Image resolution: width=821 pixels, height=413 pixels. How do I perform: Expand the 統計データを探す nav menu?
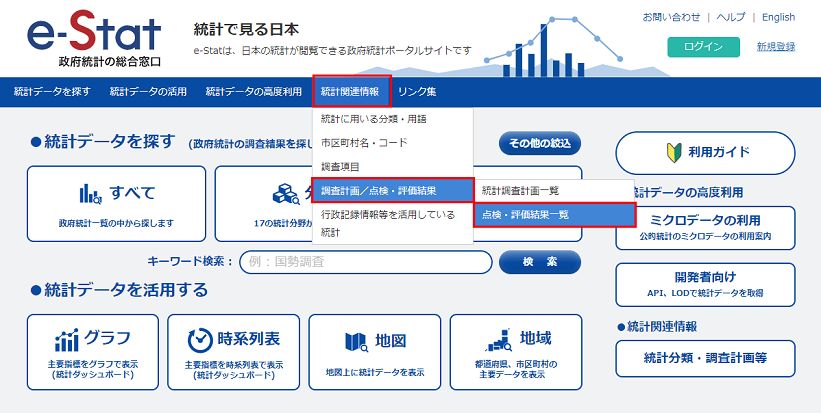click(52, 92)
